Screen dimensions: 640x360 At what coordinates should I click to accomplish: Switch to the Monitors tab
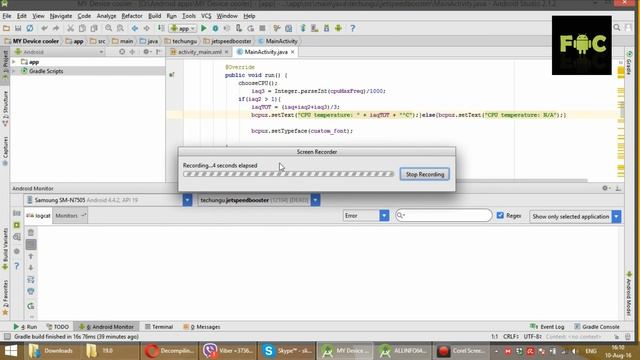point(70,216)
